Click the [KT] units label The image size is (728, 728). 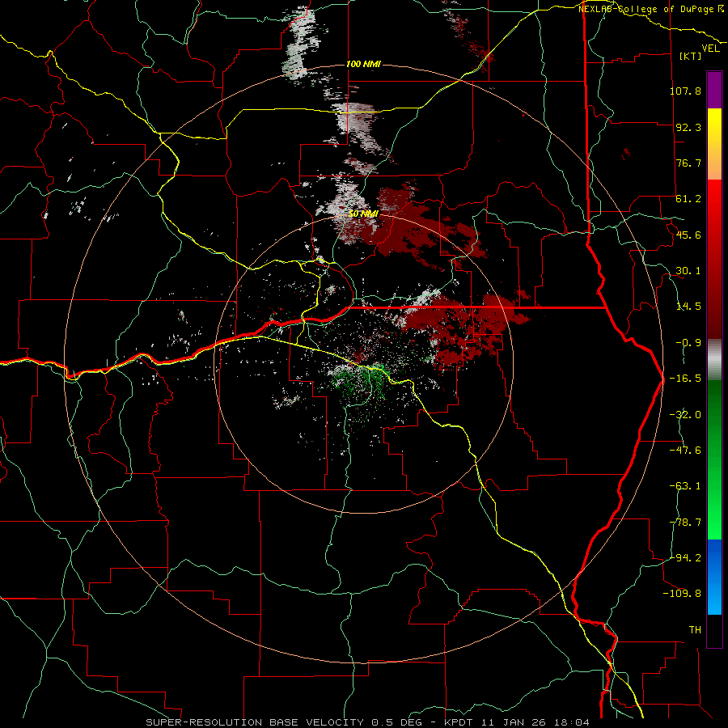[x=690, y=56]
